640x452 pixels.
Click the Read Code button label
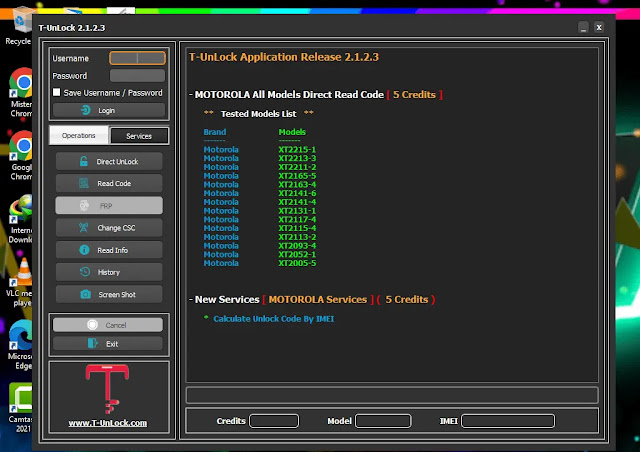pos(114,184)
